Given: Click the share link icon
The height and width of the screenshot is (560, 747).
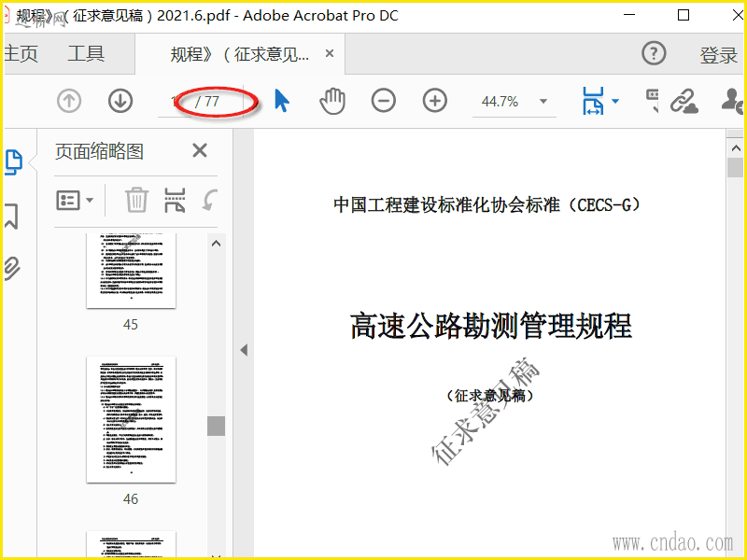Looking at the screenshot, I should [x=684, y=101].
